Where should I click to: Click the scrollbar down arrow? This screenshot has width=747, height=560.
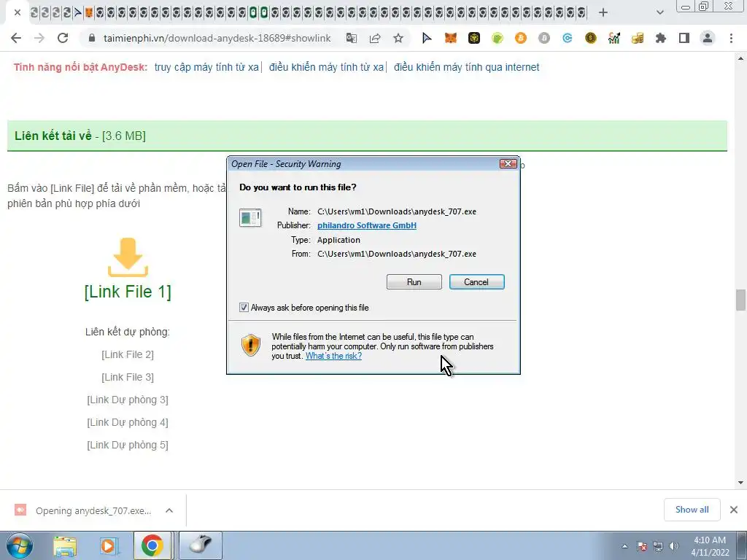[740, 483]
